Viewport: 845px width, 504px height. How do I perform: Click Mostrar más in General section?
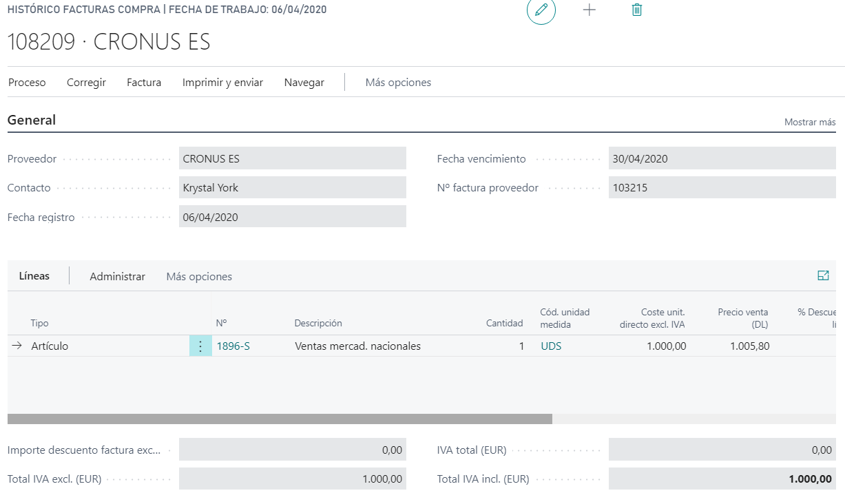coord(810,122)
